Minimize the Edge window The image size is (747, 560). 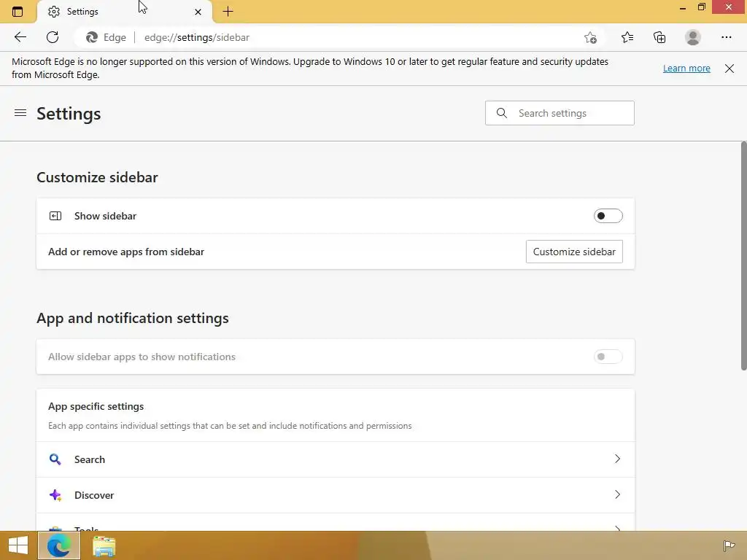[683, 7]
